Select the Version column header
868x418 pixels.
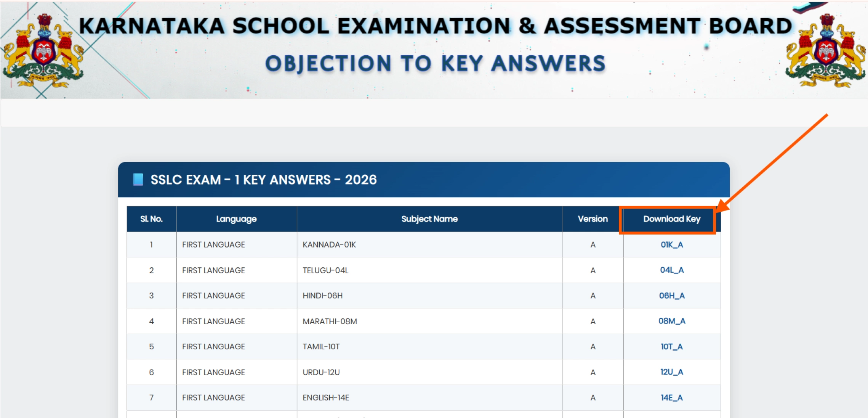click(x=593, y=219)
